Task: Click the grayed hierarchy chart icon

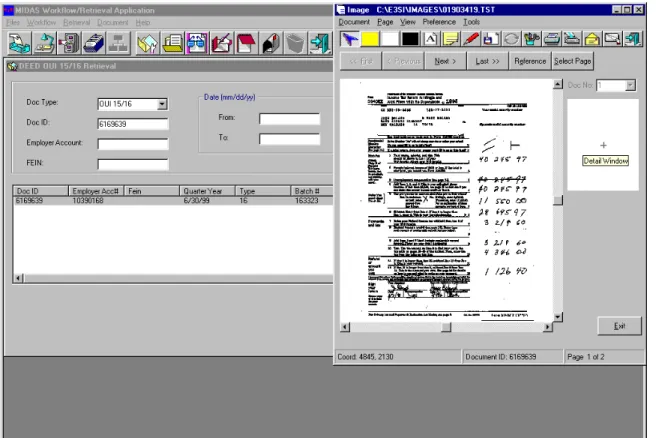Action: (118, 44)
